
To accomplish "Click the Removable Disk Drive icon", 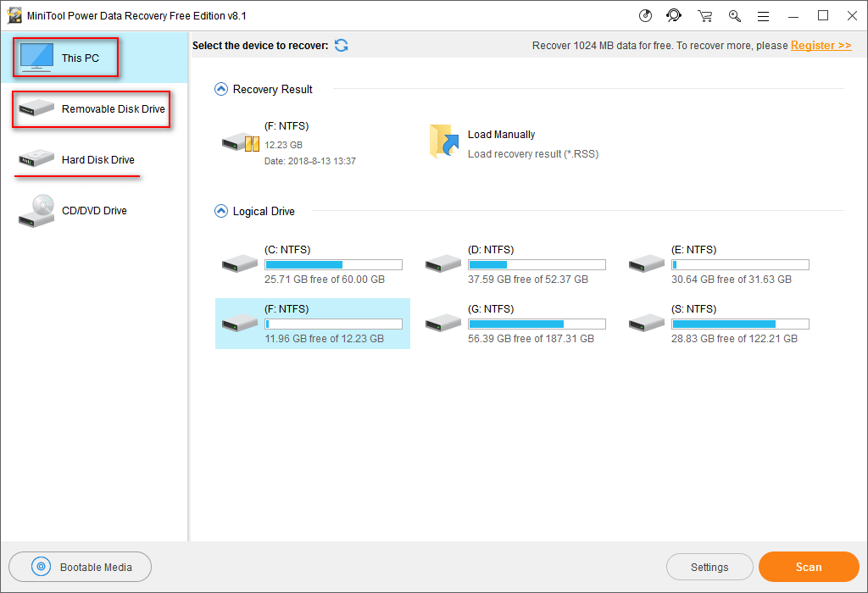I will (x=36, y=108).
